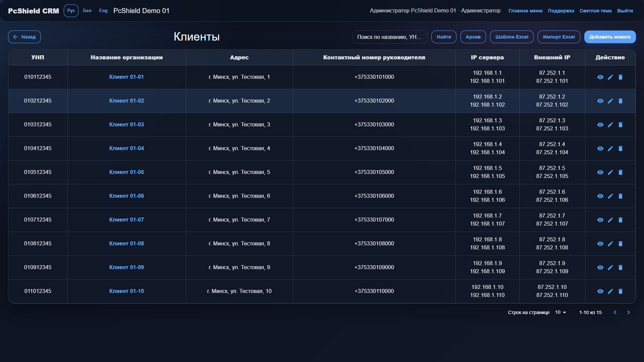Switch interface language to Рус
Image resolution: width=644 pixels, height=362 pixels.
[71, 11]
